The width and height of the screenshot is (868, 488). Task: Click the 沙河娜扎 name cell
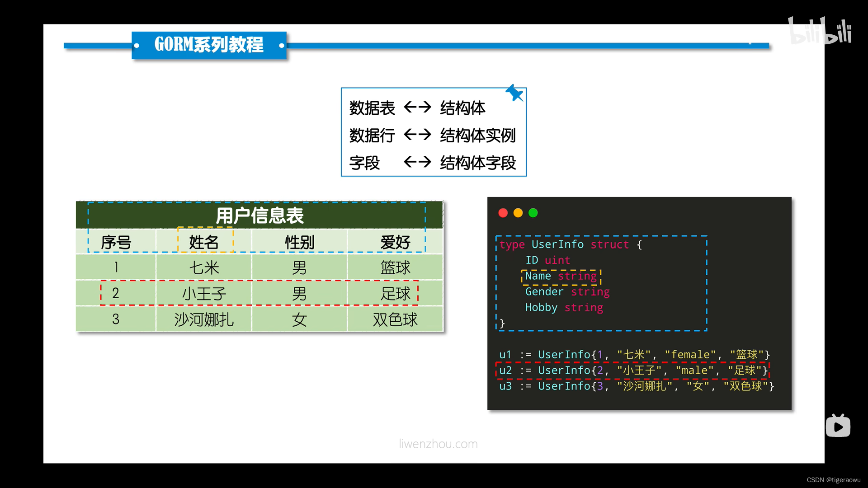204,319
